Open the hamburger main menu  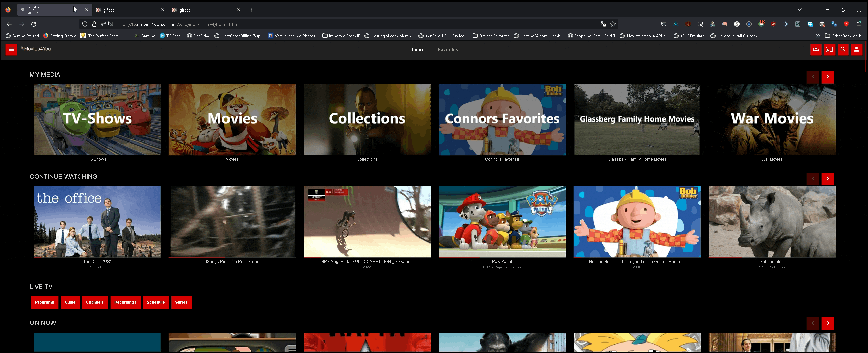coord(11,50)
